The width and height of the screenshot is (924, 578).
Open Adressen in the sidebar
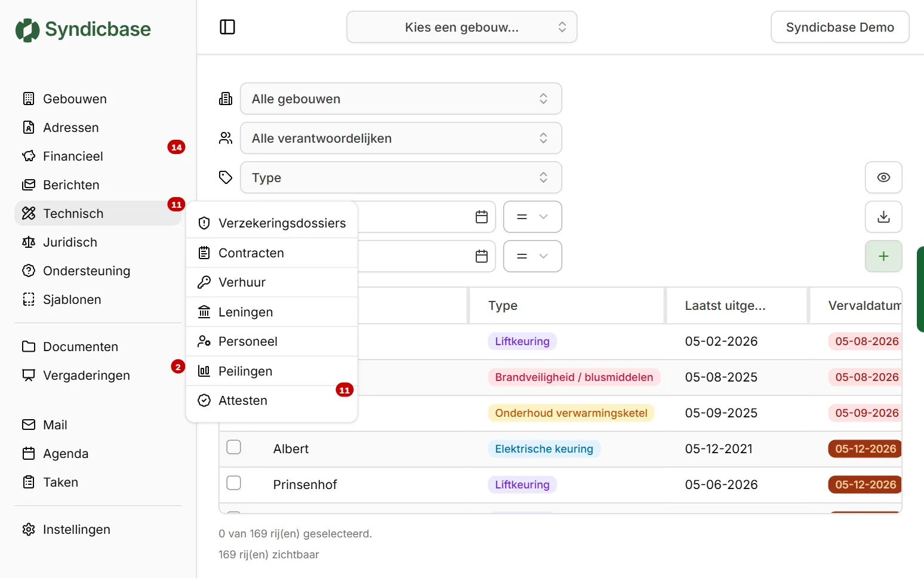98,127
